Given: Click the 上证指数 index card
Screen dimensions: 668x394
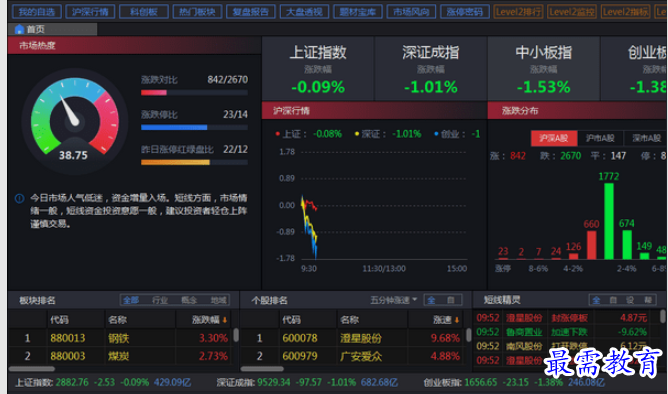Looking at the screenshot, I should click(318, 69).
